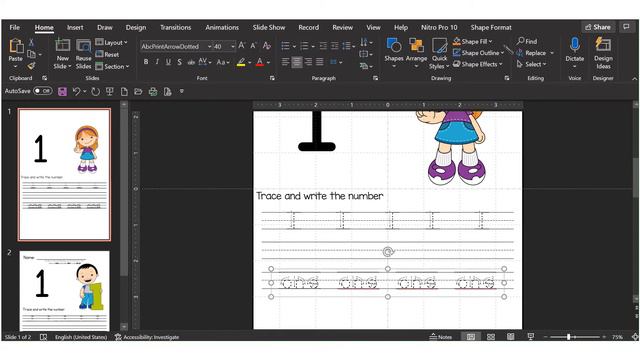Viewport: 640px width, 360px height.
Task: Click the quick print icon
Action: tap(153, 91)
